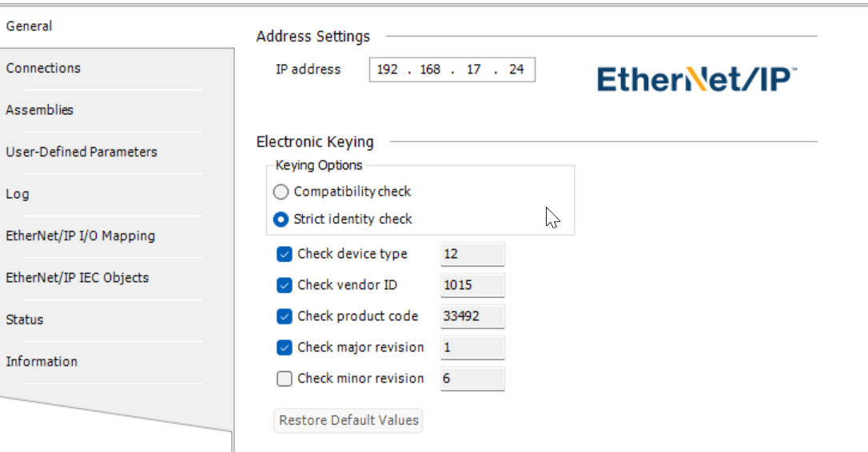Select EtherNet/IP I/O Mapping tab
Image resolution: width=868 pixels, height=452 pixels.
pos(80,236)
